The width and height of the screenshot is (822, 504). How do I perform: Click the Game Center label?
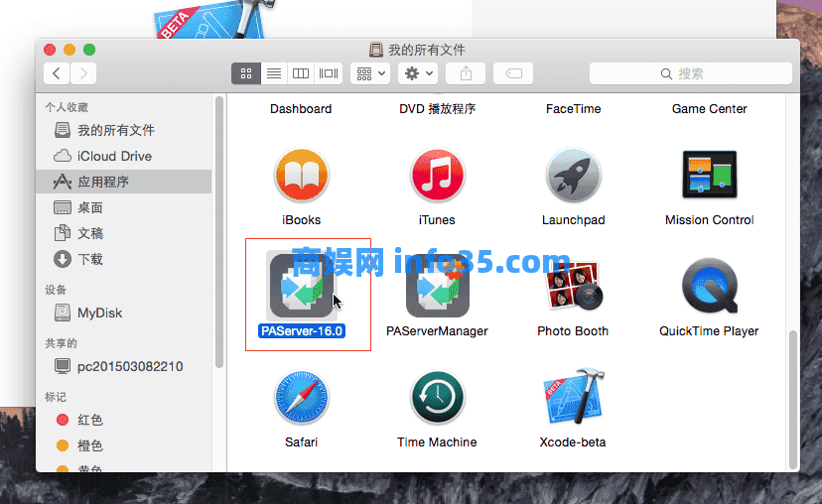pyautogui.click(x=709, y=109)
